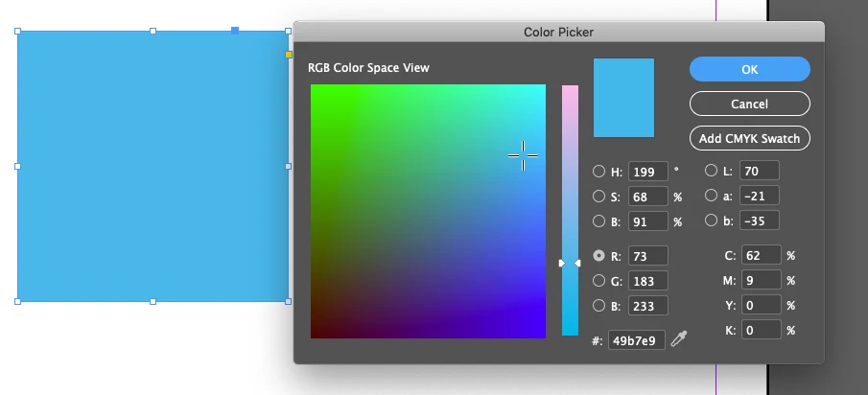Click the rectangle's right-middle resize handle
Image resolution: width=868 pixels, height=395 pixels.
[x=289, y=166]
